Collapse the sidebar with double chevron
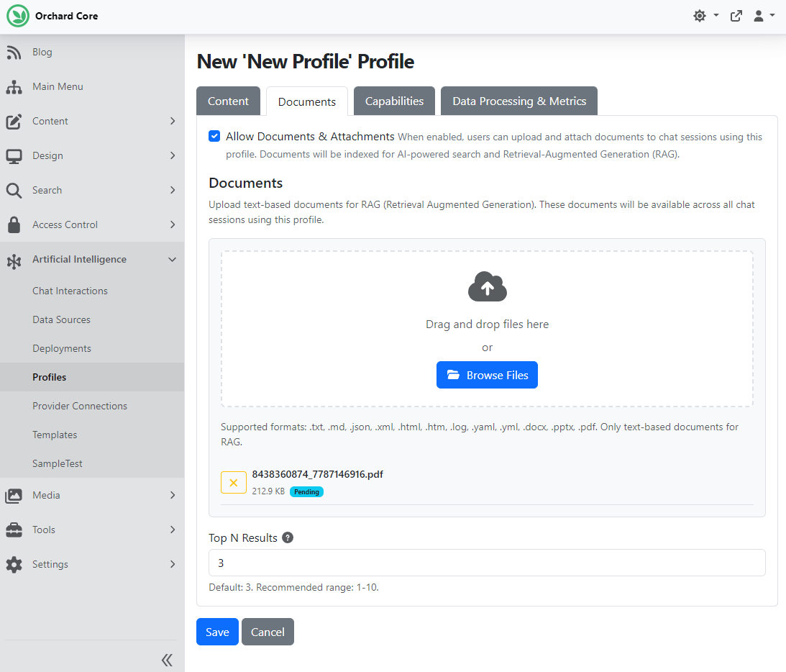Screen dimensions: 786x672 click(x=167, y=660)
